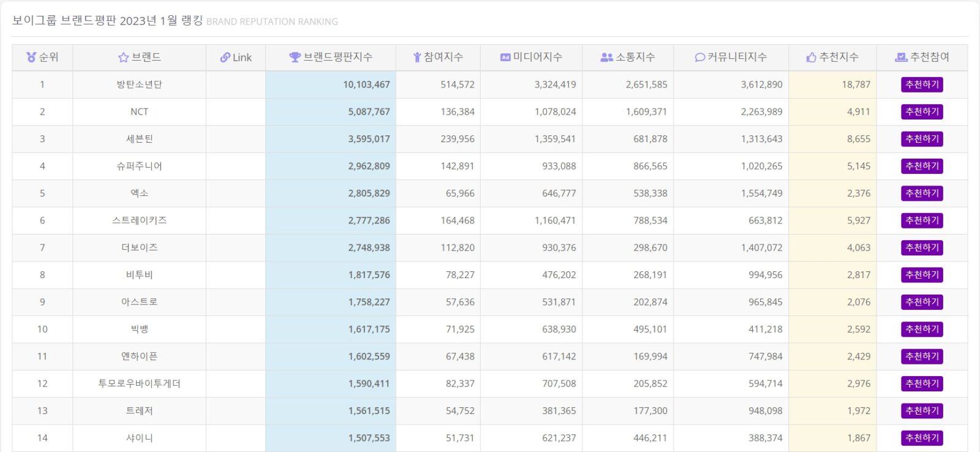This screenshot has width=980, height=452.
Task: Click the speech bubble icon beside 커뮤니티지수
Action: [700, 57]
